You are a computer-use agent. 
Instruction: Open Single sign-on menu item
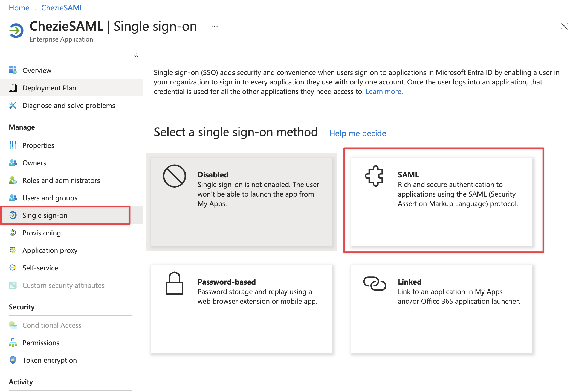[45, 215]
